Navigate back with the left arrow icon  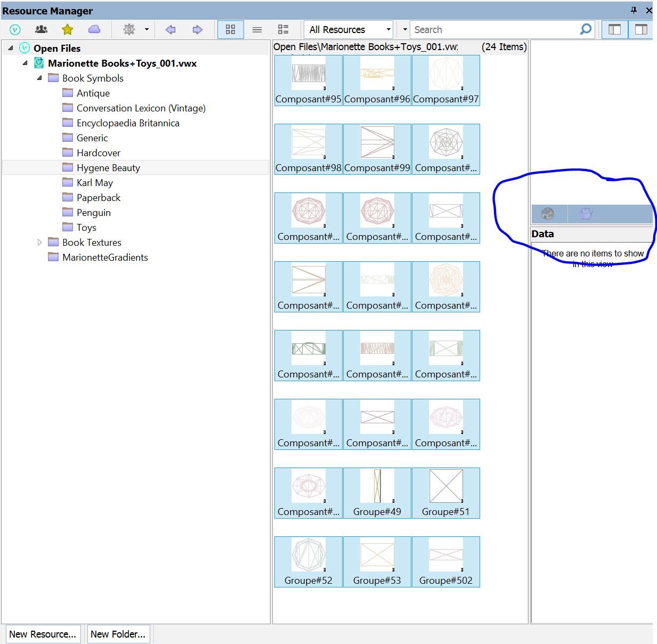170,29
